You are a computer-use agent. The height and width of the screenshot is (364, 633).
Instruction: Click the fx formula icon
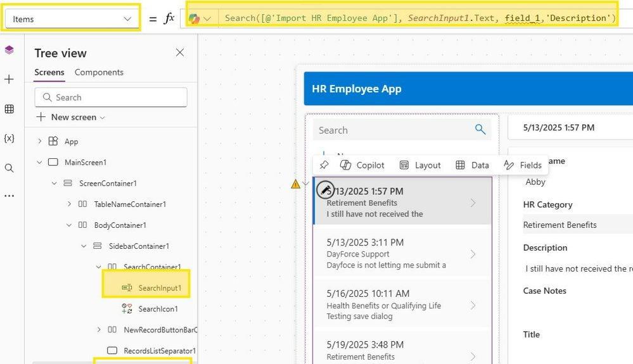[169, 18]
